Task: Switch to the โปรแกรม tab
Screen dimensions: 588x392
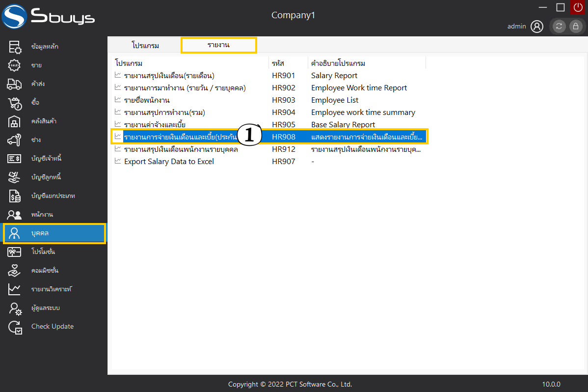Action: pyautogui.click(x=145, y=46)
